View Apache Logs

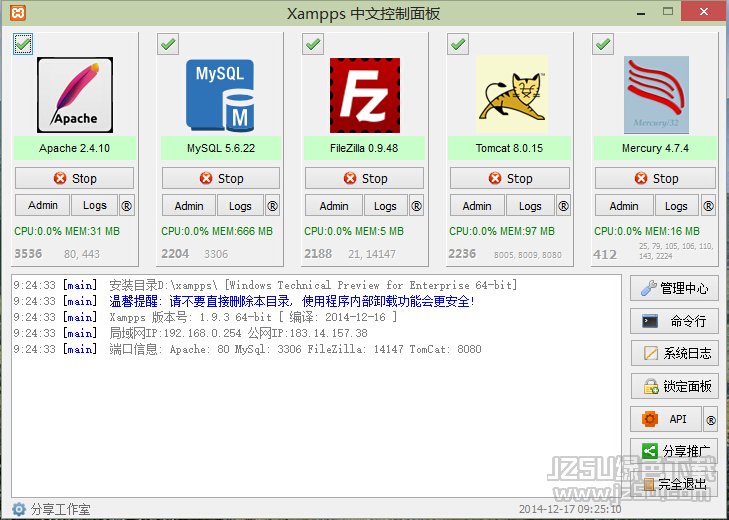[94, 206]
